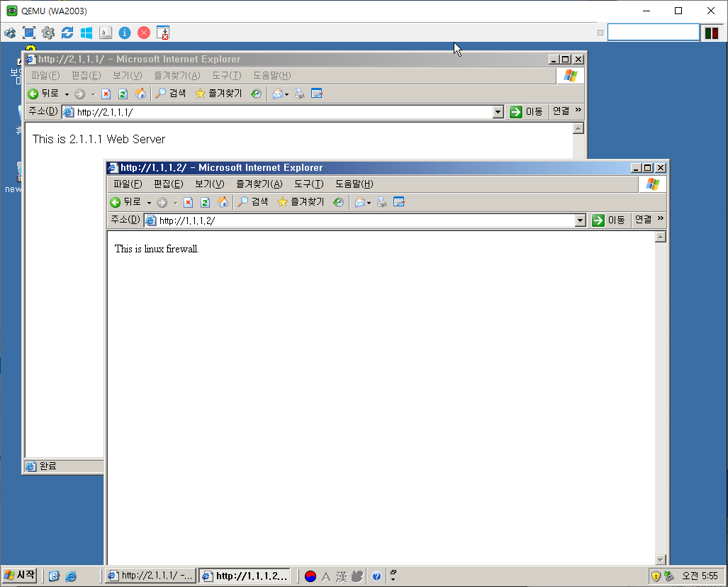Image resolution: width=728 pixels, height=587 pixels.
Task: Click Hanja (漢) icon in language bar
Action: pos(342,576)
